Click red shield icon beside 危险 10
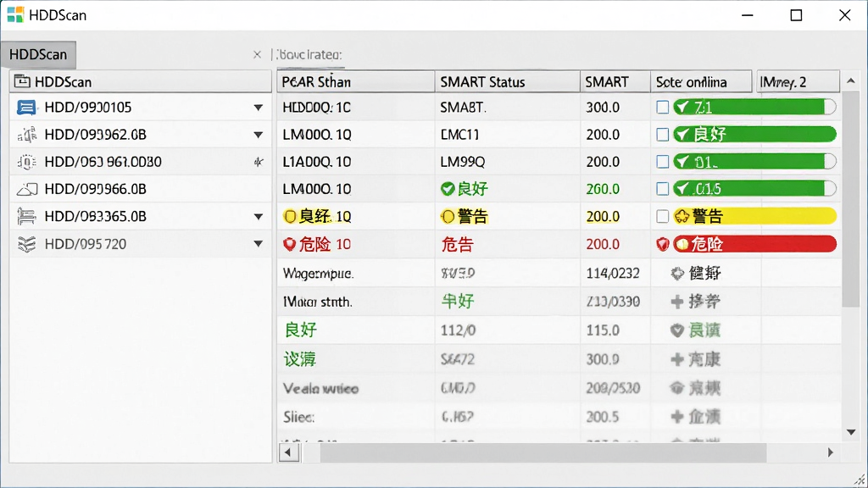The width and height of the screenshot is (868, 488). coord(290,244)
